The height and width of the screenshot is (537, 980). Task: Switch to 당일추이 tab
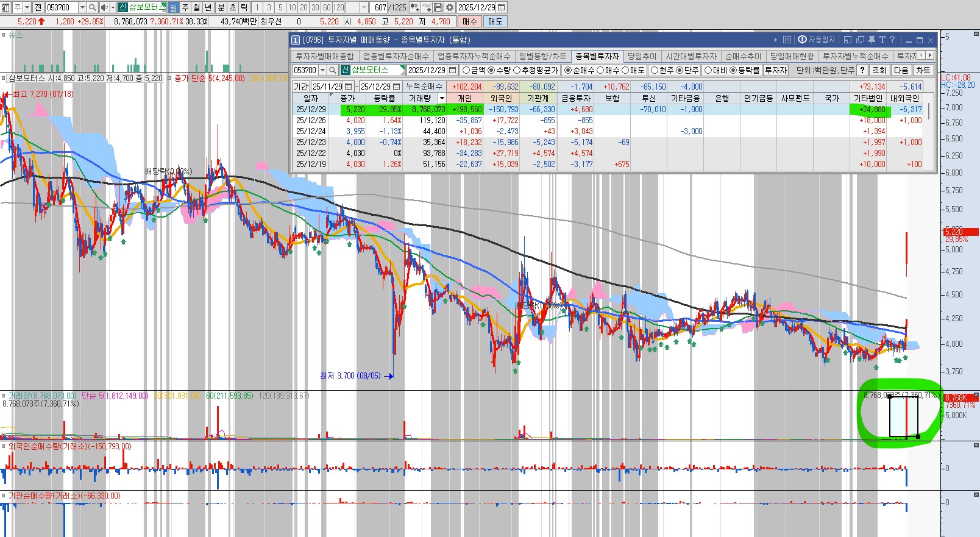click(642, 56)
